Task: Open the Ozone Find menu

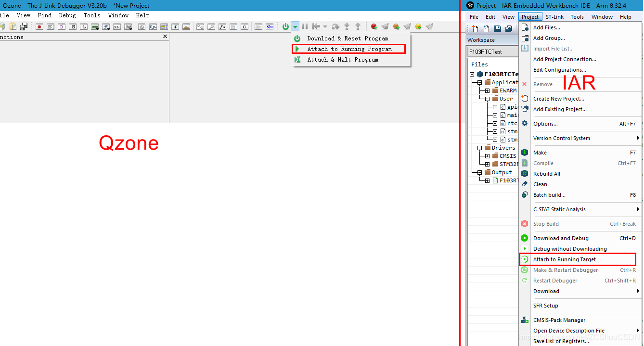Action: pos(45,15)
